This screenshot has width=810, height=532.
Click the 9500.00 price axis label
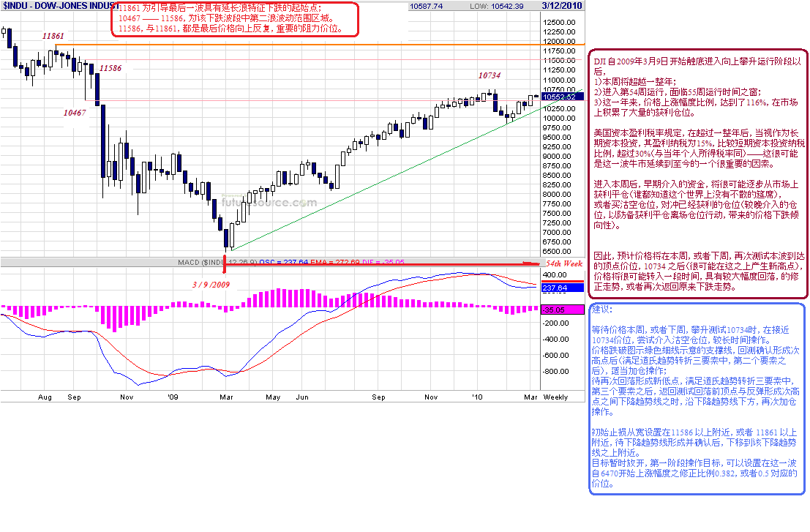click(557, 137)
